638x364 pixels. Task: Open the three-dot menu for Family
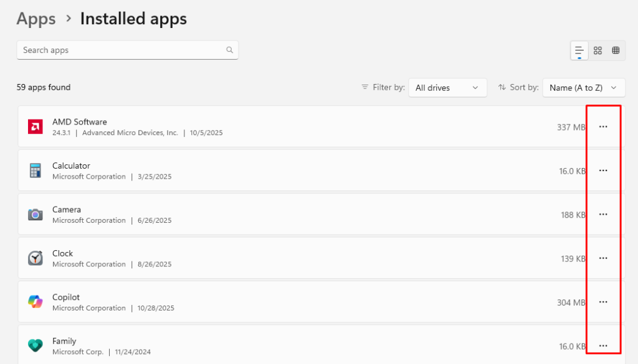click(x=603, y=345)
